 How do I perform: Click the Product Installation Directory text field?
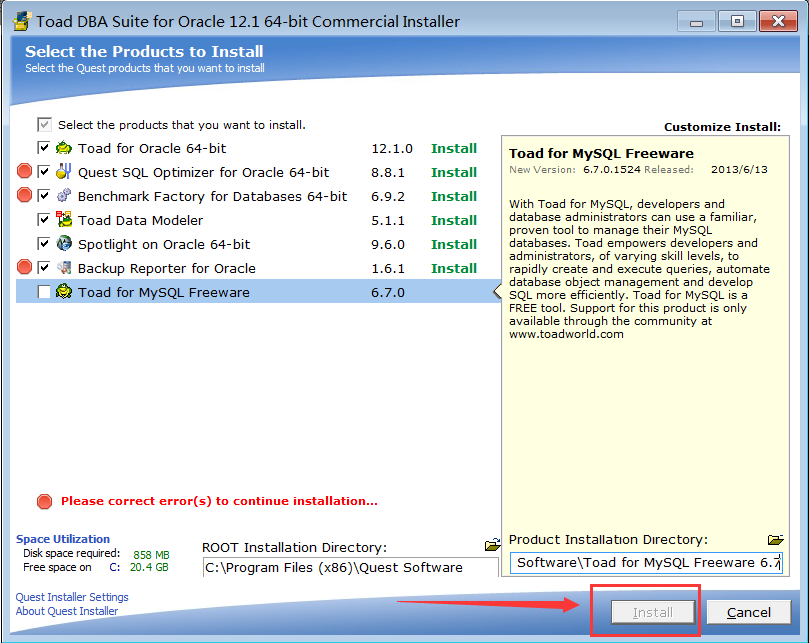pos(646,562)
